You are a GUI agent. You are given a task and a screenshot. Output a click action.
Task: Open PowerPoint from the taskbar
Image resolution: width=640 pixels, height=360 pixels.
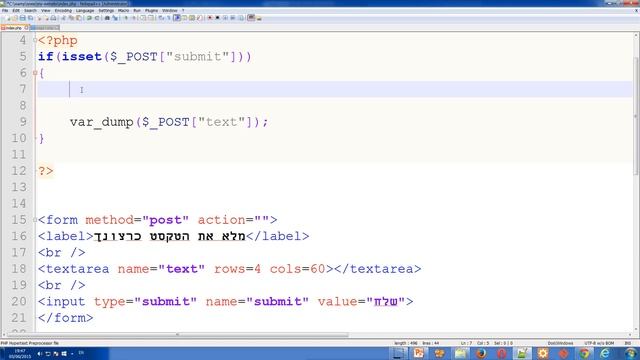tap(419, 353)
